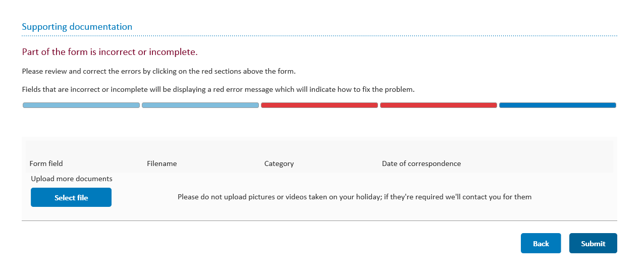Click the Filename column header
Viewport: 644px width, 278px height.
tap(162, 163)
